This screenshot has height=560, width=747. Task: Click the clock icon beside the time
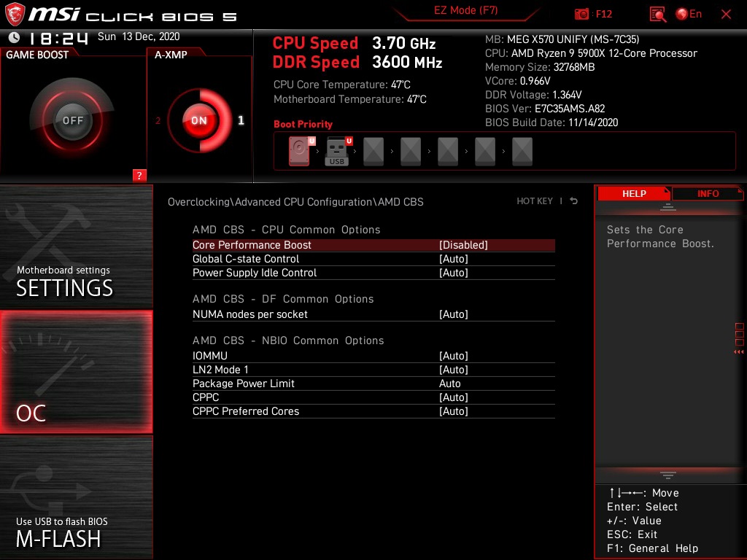15,37
